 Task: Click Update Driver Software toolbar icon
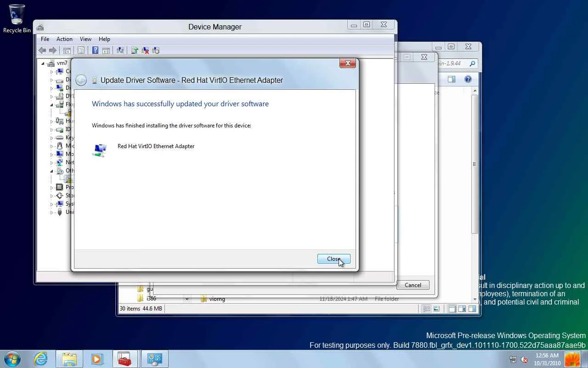(x=135, y=51)
